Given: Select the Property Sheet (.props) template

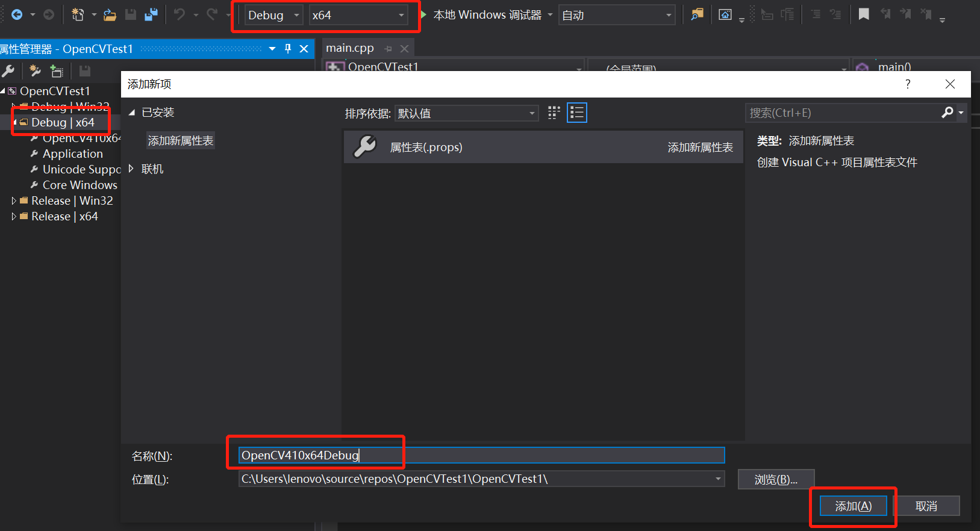Looking at the screenshot, I should coord(543,147).
